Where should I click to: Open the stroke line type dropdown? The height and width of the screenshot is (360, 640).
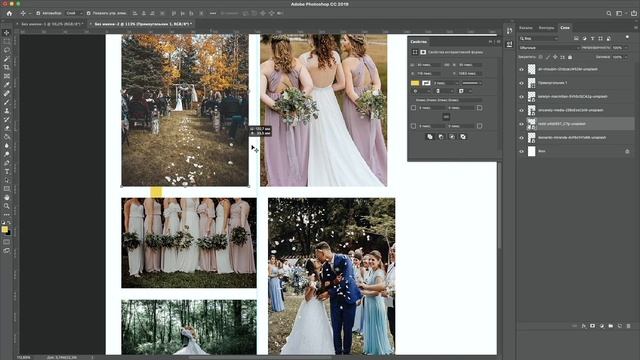472,83
